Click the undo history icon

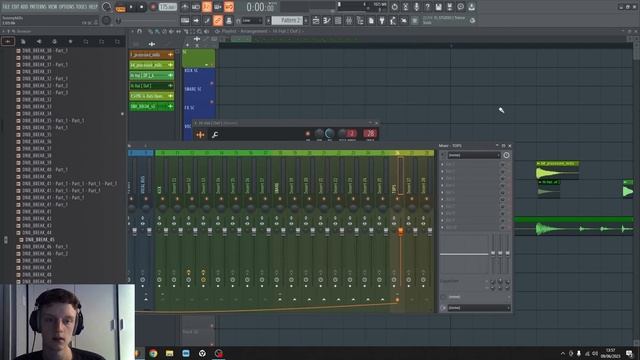pyautogui.click(x=394, y=7)
